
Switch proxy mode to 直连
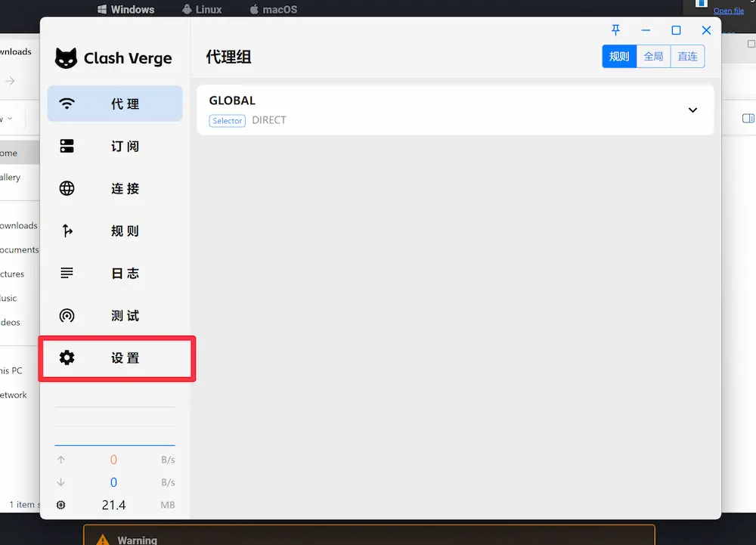point(687,57)
